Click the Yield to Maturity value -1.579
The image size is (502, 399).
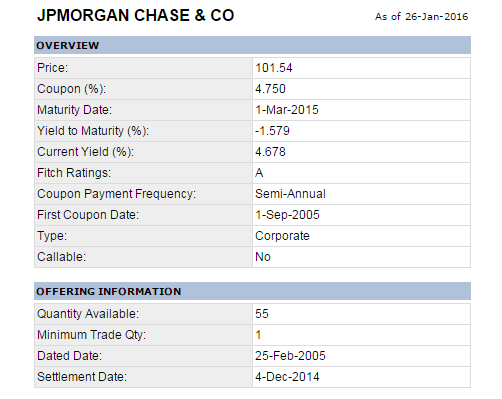click(x=272, y=131)
